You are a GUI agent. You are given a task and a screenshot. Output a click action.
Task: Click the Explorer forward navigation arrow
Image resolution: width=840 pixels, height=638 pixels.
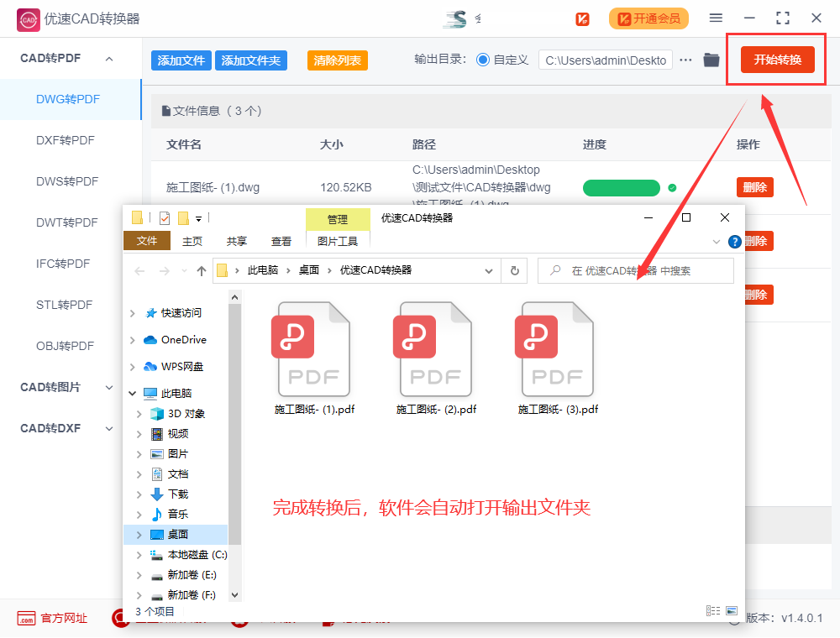(164, 271)
